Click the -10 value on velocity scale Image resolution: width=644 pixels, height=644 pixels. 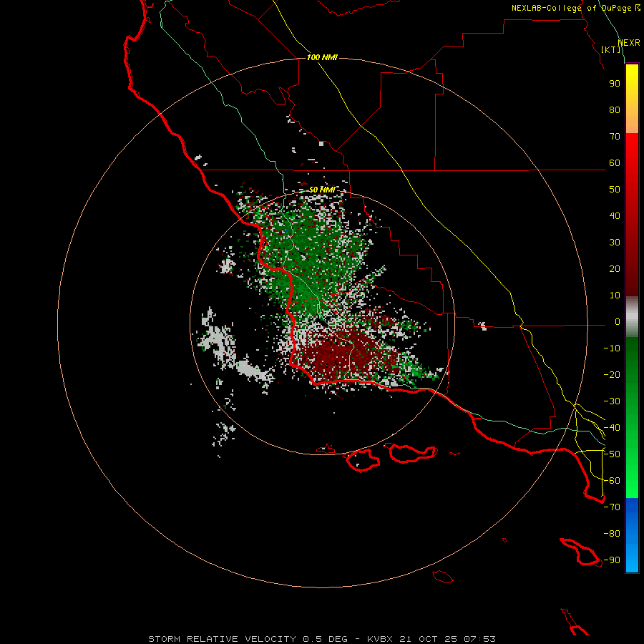pos(612,348)
